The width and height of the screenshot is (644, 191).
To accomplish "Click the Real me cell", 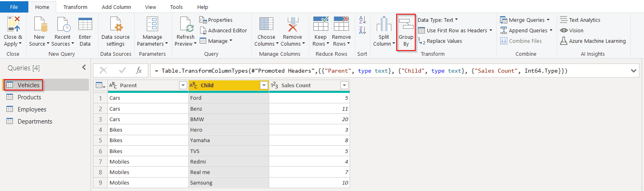I will [228, 172].
